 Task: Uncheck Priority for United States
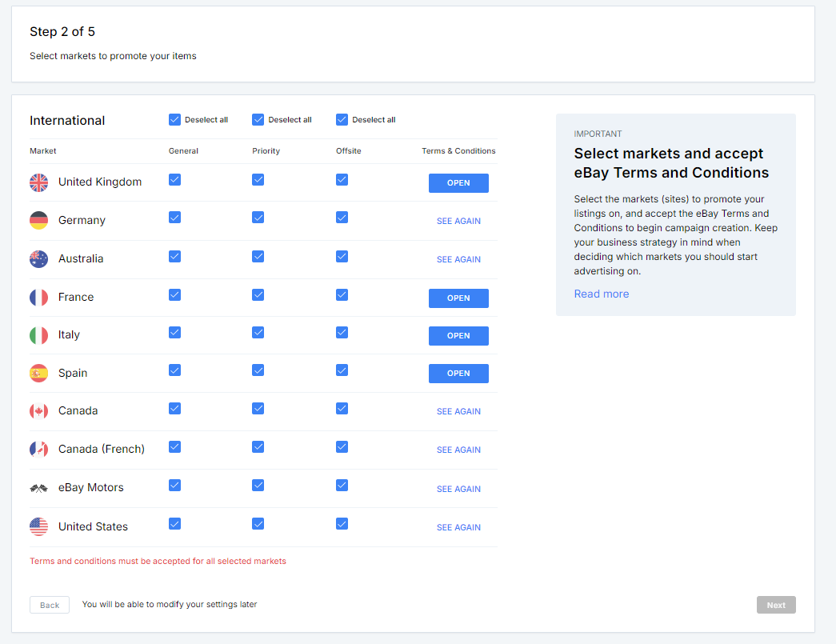coord(258,524)
